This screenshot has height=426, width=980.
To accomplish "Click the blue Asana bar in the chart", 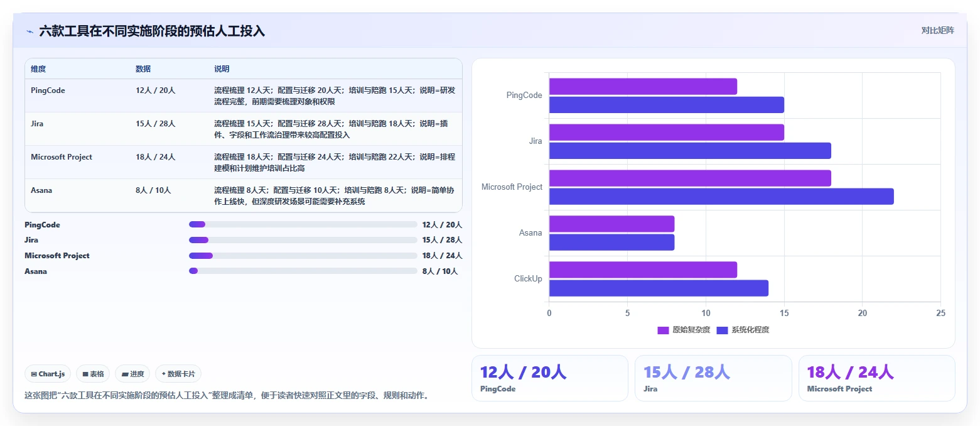I will pyautogui.click(x=611, y=243).
